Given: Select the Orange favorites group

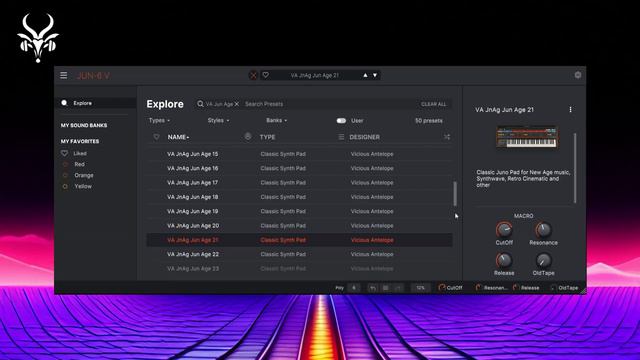Looking at the screenshot, I should (x=78, y=175).
